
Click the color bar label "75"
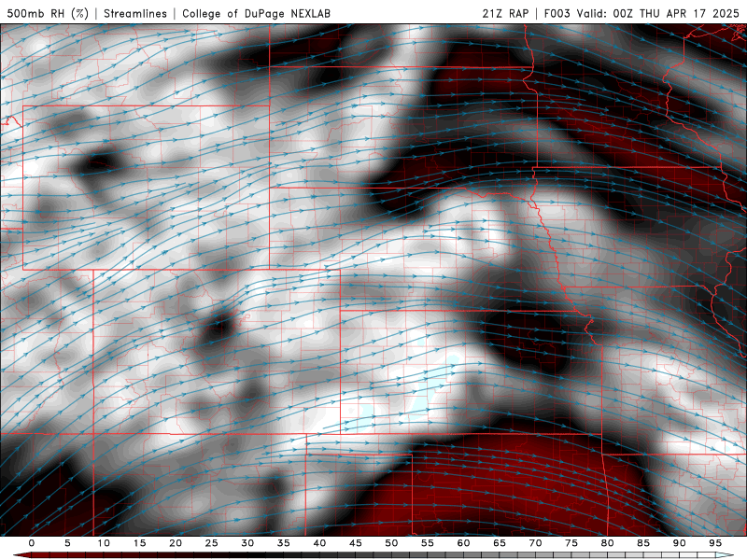tap(571, 543)
